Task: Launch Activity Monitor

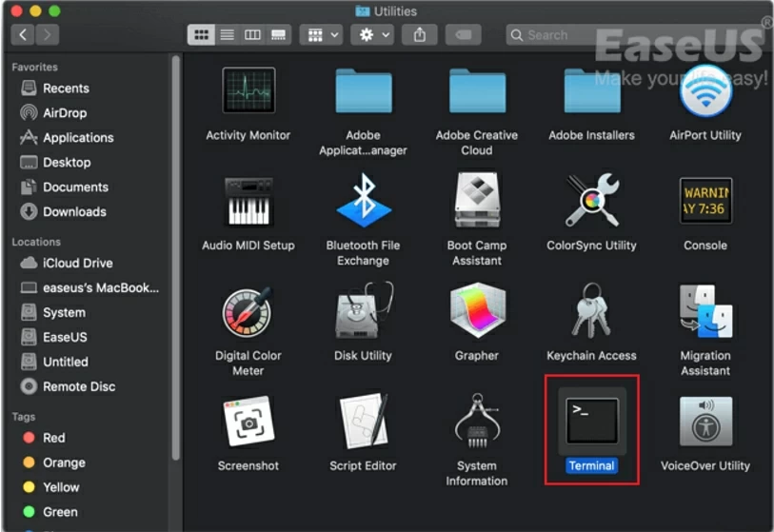Action: tap(248, 92)
